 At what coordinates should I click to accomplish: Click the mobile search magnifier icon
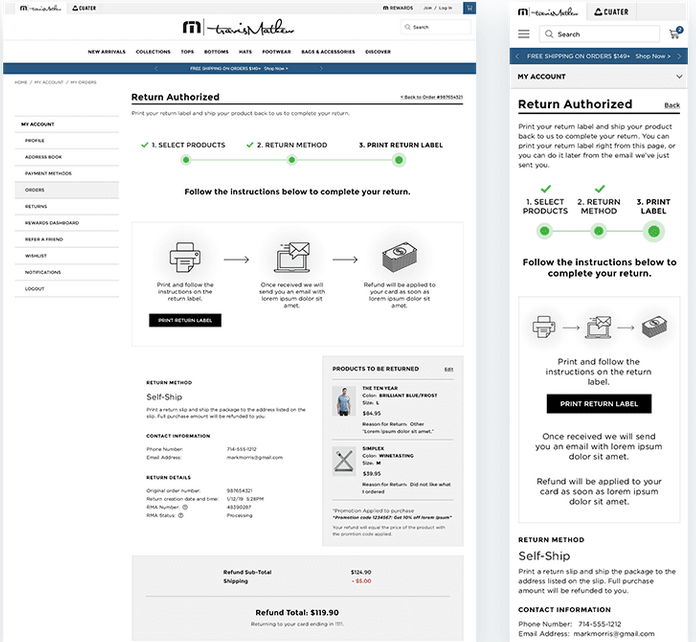click(x=549, y=34)
